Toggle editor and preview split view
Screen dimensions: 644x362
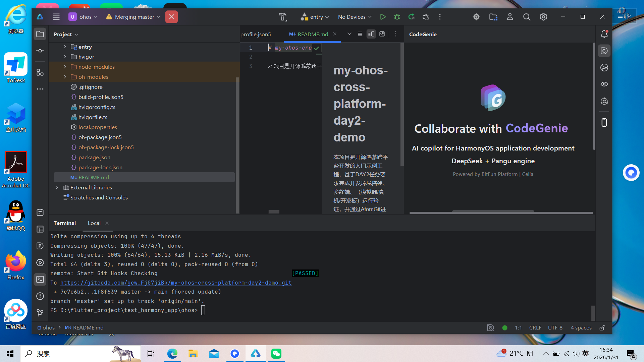coord(371,34)
